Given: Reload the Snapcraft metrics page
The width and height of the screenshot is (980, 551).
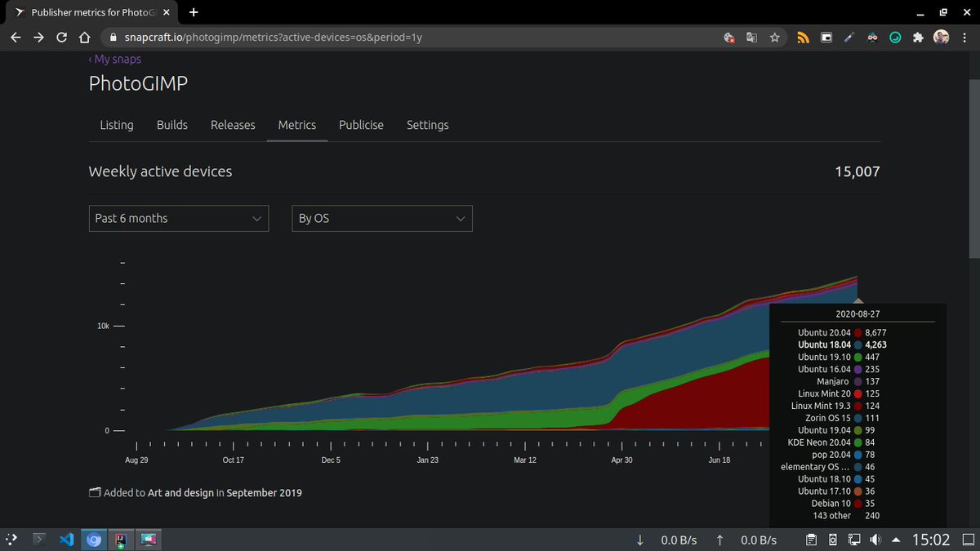Looking at the screenshot, I should click(x=61, y=38).
